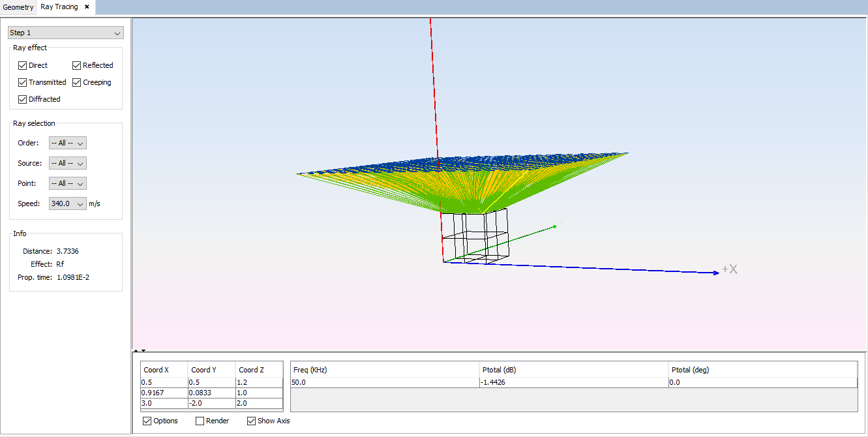The image size is (868, 437).
Task: Open the Source selection dropdown
Action: (x=68, y=163)
